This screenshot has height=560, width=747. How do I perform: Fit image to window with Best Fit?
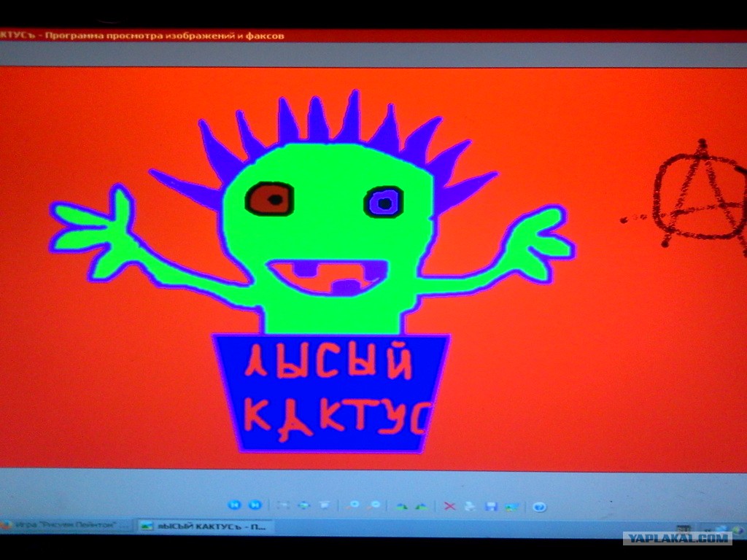(283, 505)
